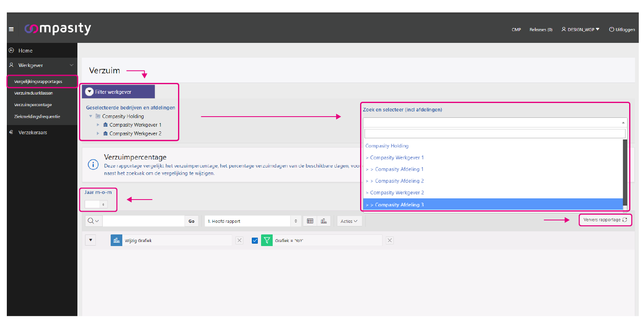Open the Grafiek = 'YoY' filter link
Viewport: 644px width, 331px height.
click(x=289, y=240)
